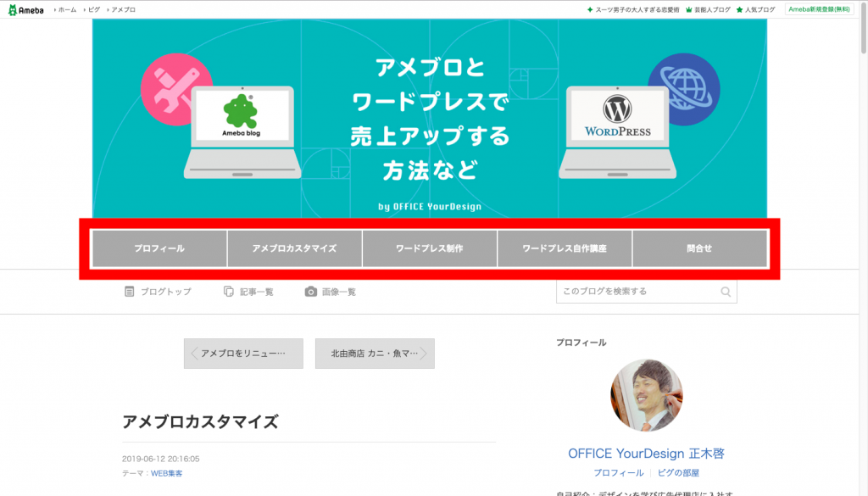
Task: Click the 画像一覧 camera icon
Action: (311, 292)
